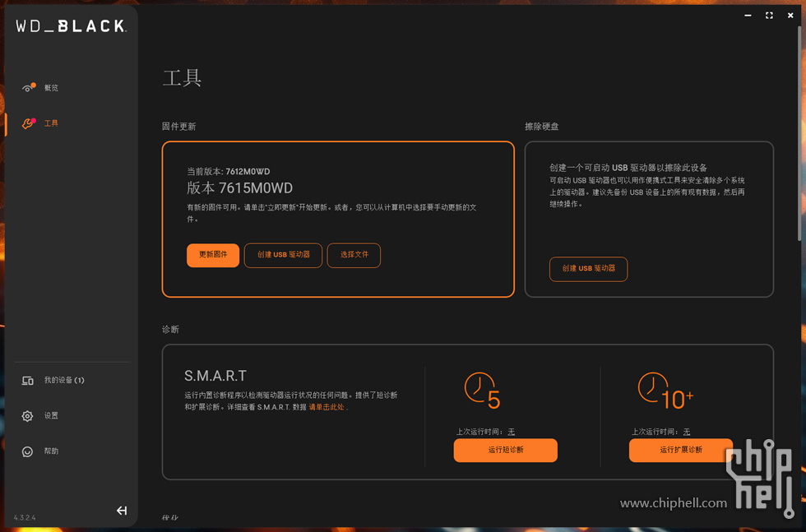This screenshot has width=806, height=532.
Task: Open the 概览 overview eye icon
Action: click(28, 88)
